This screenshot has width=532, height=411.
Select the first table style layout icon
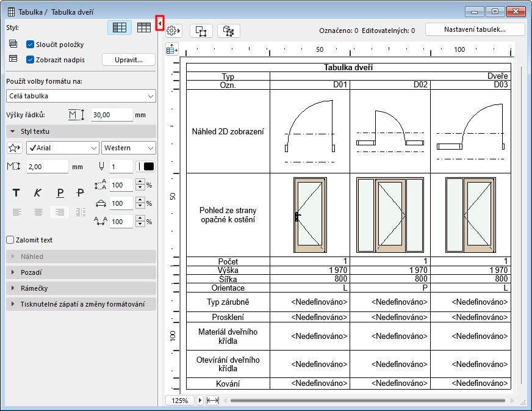120,27
